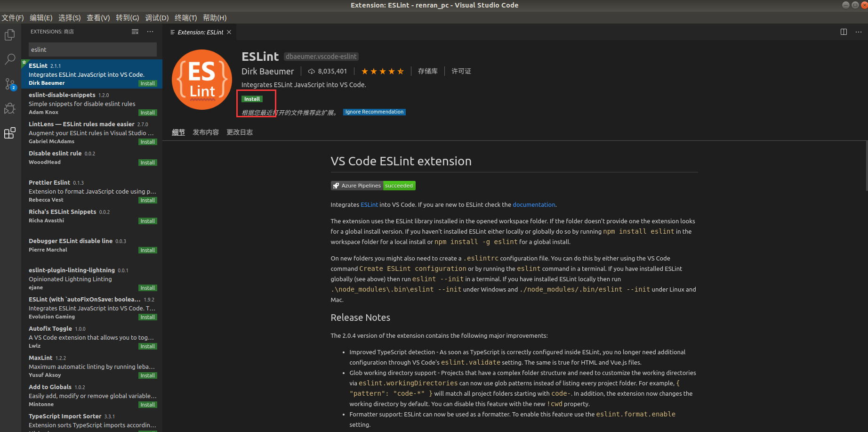Close the Extension: ESLint tab
Screen dimensions: 868x432
pyautogui.click(x=229, y=32)
